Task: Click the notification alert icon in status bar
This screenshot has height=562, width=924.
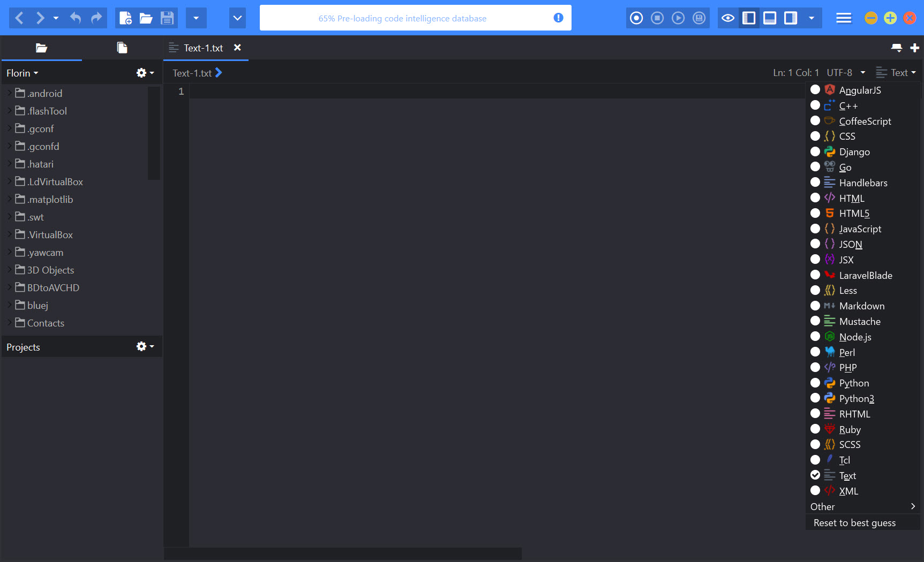Action: (x=558, y=18)
